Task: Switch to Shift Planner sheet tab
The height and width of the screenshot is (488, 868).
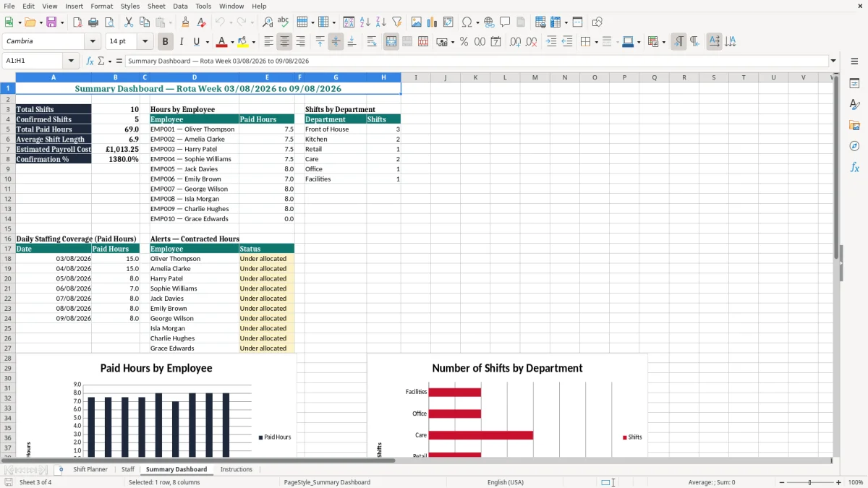Action: [x=90, y=469]
